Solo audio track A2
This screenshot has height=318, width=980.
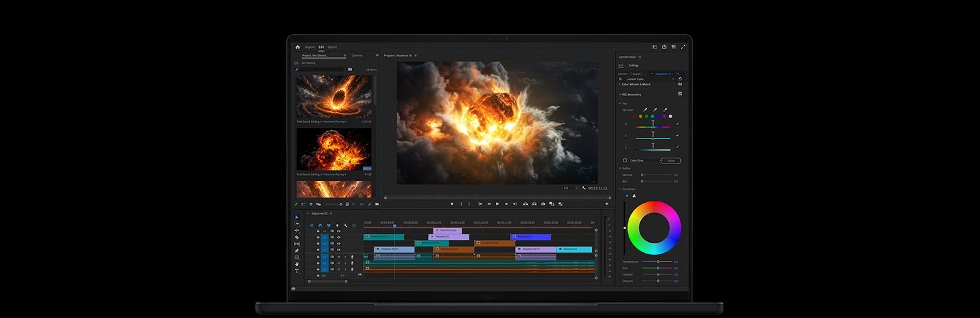point(346,263)
